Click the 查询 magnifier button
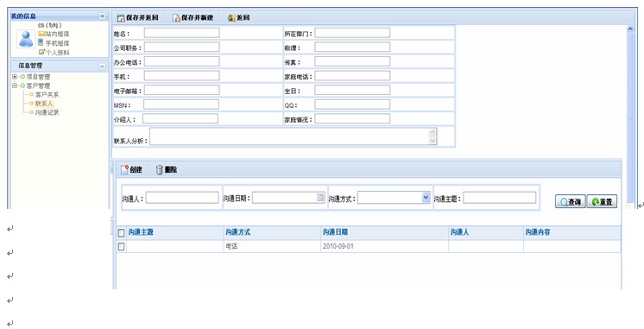Image resolution: width=644 pixels, height=329 pixels. click(571, 202)
